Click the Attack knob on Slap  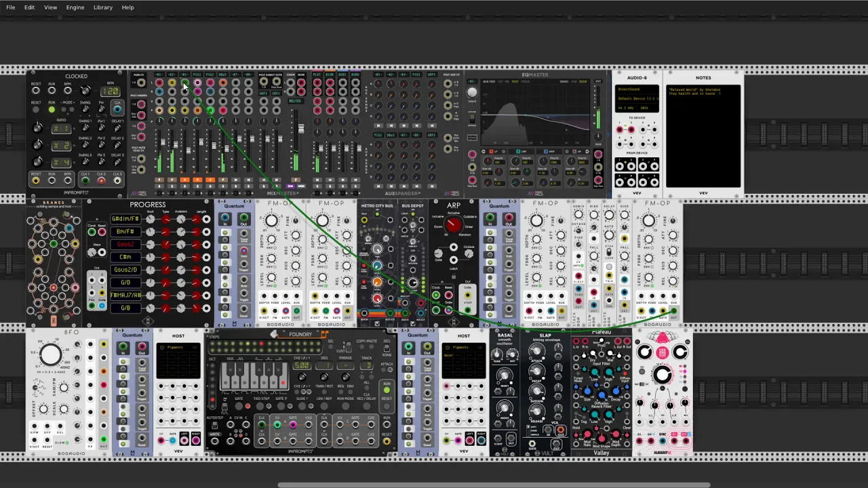coord(537,350)
